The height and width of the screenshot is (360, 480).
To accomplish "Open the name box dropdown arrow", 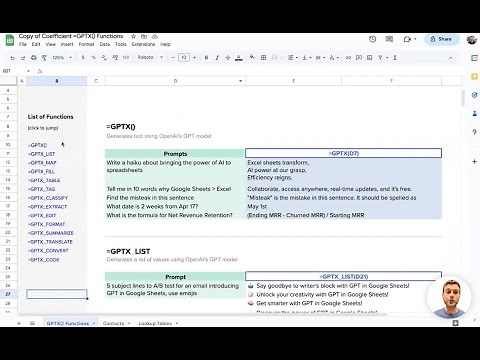I will 28,71.
